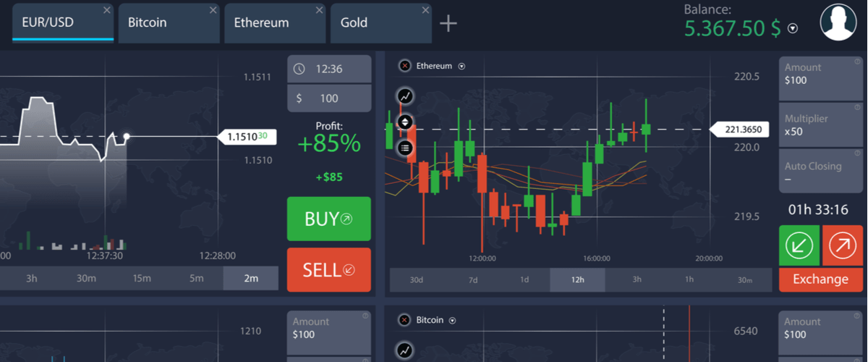The width and height of the screenshot is (868, 362).
Task: Click the line chart type icon
Action: coord(405,96)
